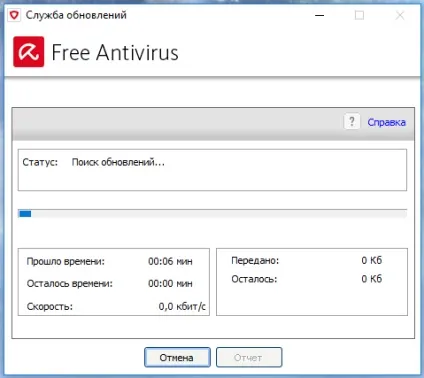
Task: Click the Служба обновлений window title
Action: pos(76,15)
